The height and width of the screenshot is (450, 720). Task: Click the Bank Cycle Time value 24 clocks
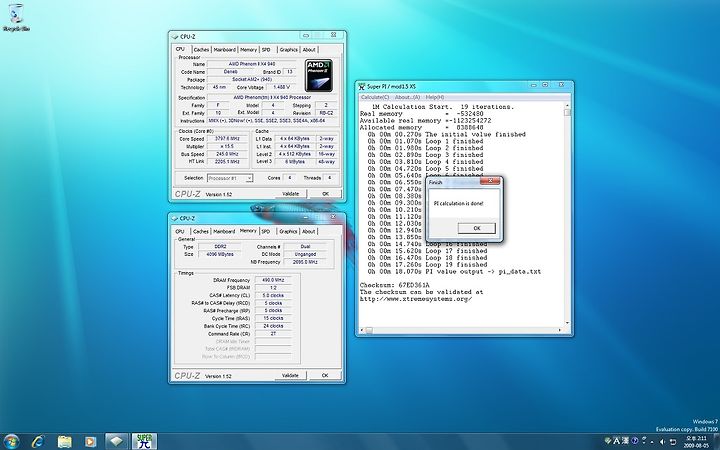click(x=273, y=326)
